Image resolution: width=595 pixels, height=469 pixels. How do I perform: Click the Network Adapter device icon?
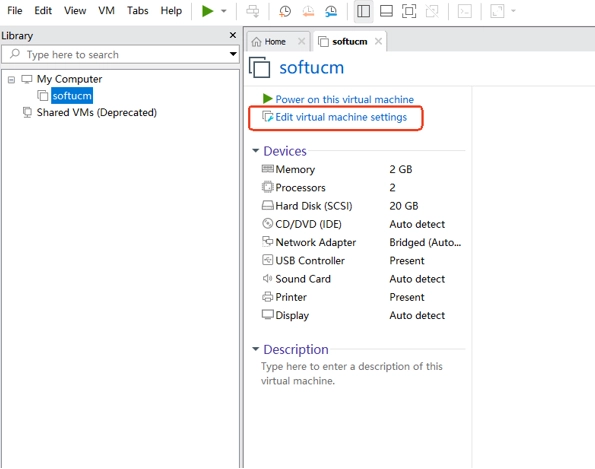click(268, 241)
